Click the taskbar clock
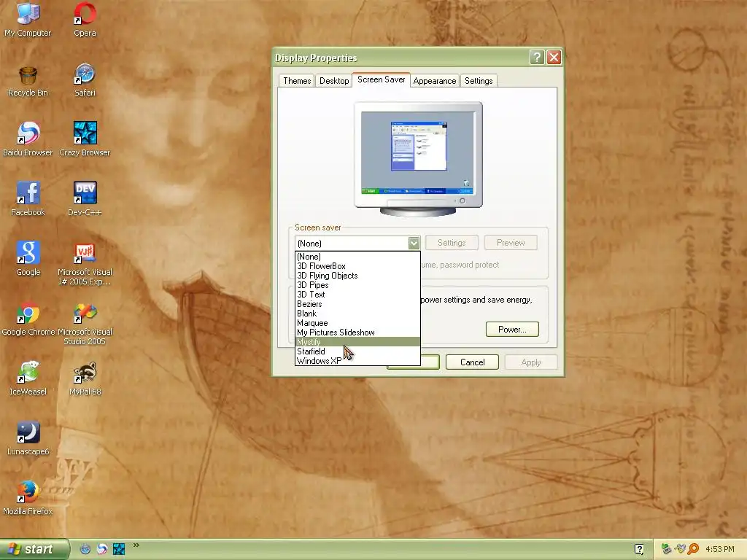The image size is (747, 560). coord(719,549)
